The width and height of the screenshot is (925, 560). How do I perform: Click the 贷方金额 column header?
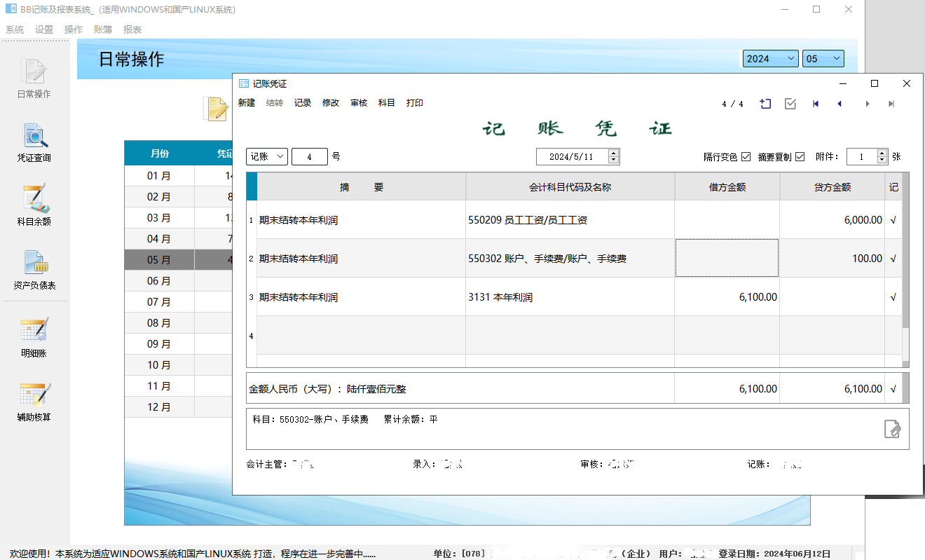click(x=832, y=187)
